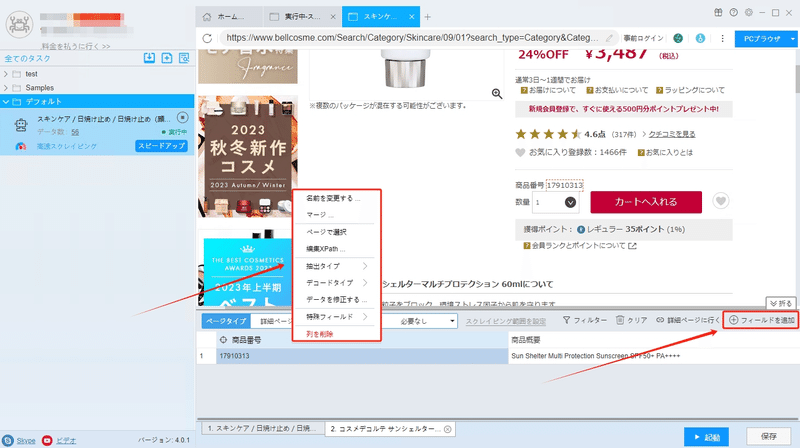This screenshot has width=800, height=448.
Task: Click the blue touch pointer icon in toolbar
Action: [x=700, y=38]
